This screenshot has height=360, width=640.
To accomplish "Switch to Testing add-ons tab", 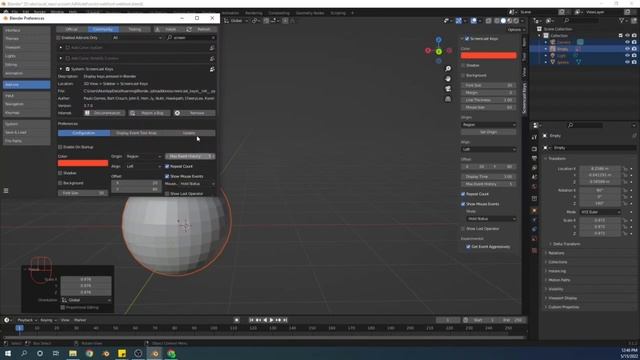I will tap(135, 29).
